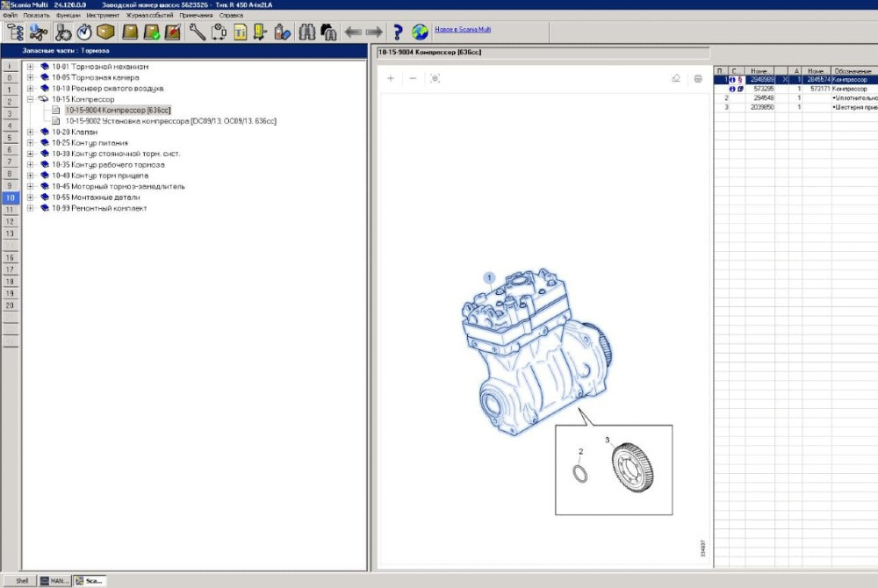Print the diagram using printer icon

tap(698, 78)
